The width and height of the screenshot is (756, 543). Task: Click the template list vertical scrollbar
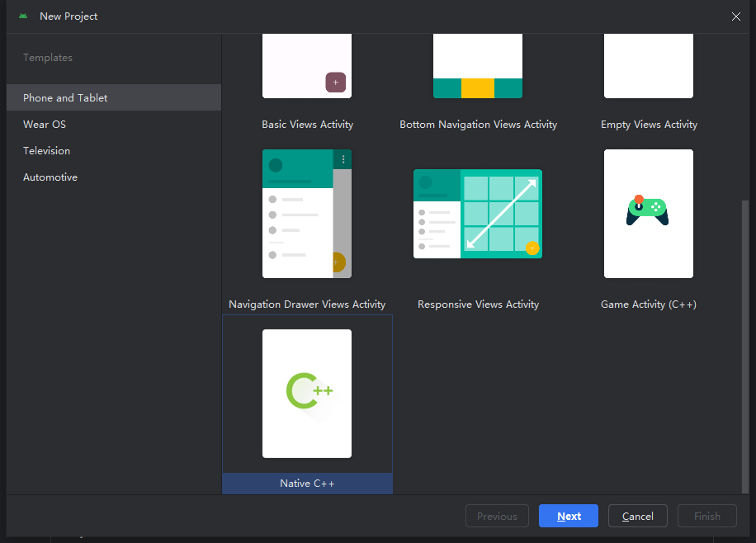click(745, 347)
